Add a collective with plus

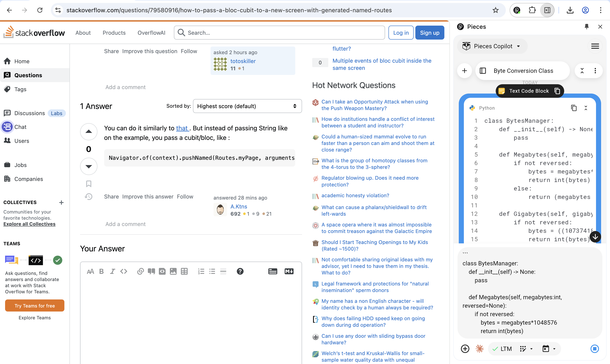61,202
